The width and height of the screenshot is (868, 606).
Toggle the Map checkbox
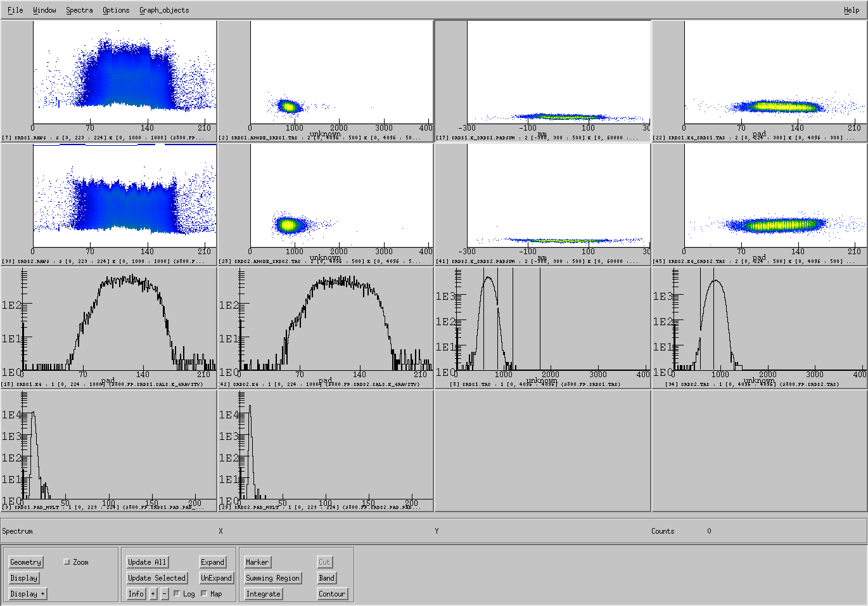[204, 594]
